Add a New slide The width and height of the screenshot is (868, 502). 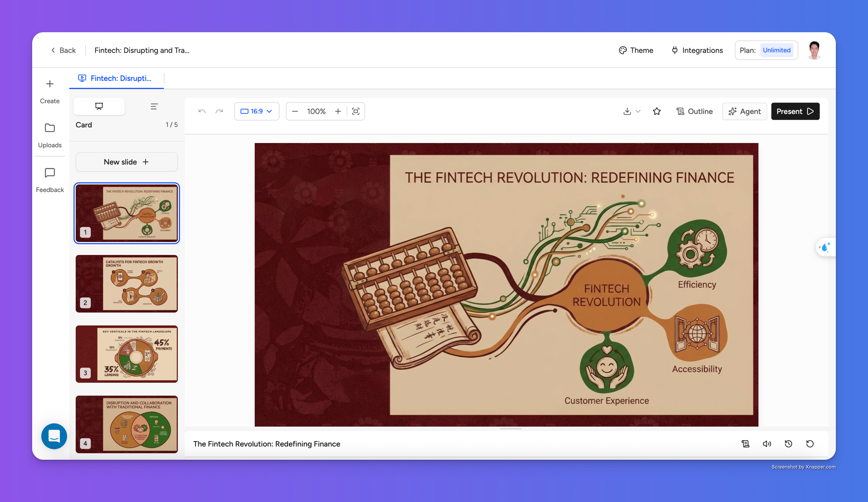[x=126, y=162]
